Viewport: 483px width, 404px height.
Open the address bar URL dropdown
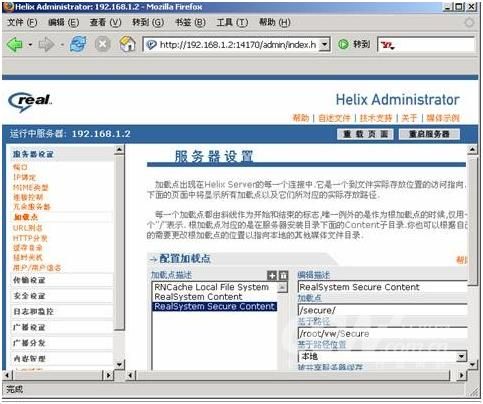[x=324, y=44]
